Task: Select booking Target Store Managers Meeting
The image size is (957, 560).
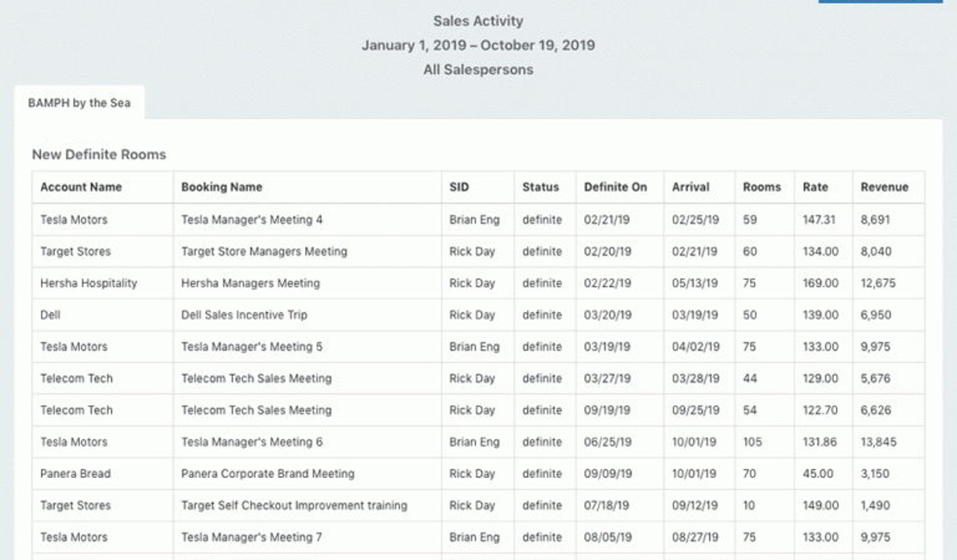Action: [x=264, y=252]
